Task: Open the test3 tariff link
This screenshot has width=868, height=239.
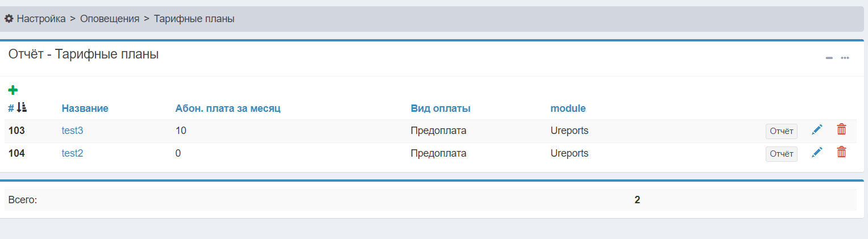Action: pos(72,131)
